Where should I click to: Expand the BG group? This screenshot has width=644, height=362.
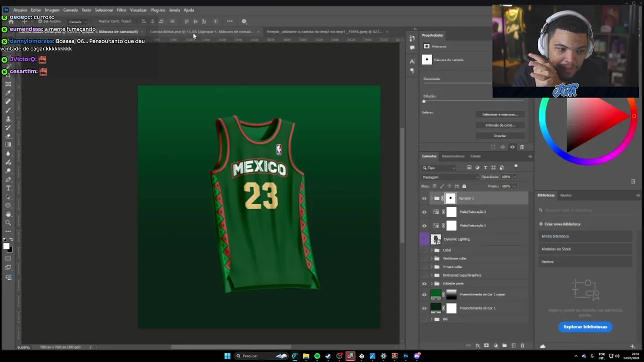(431, 319)
